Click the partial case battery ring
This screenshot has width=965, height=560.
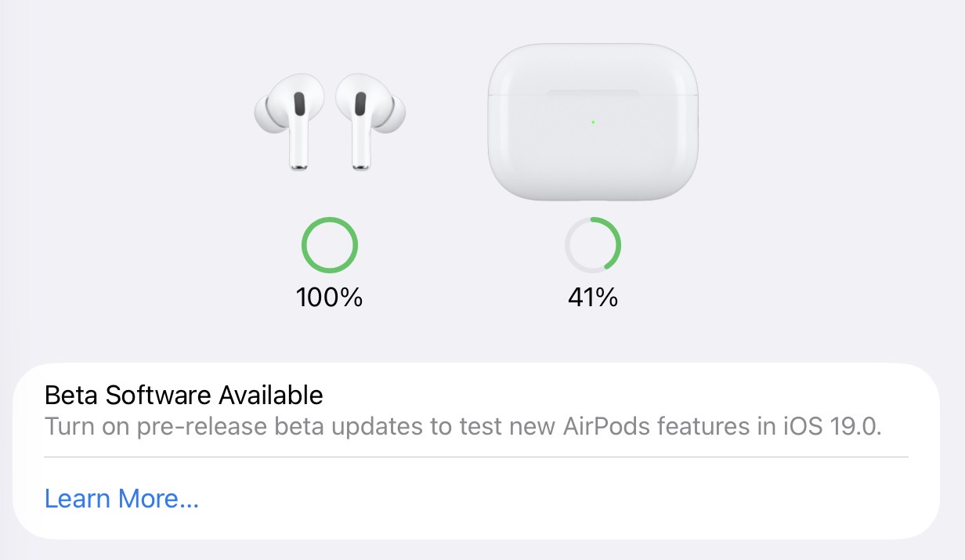(x=593, y=245)
